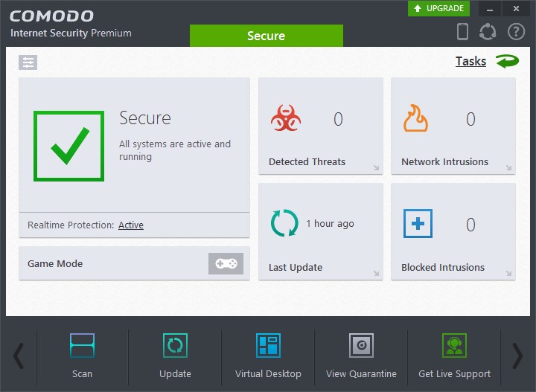
Task: Open the mobile device icon in header
Action: [x=462, y=31]
